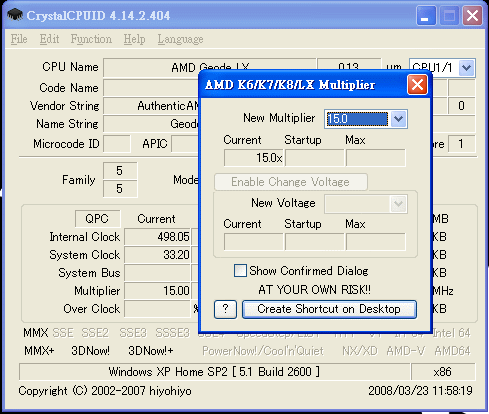Click the Max multiplier field
The image size is (489, 414).
click(x=376, y=158)
